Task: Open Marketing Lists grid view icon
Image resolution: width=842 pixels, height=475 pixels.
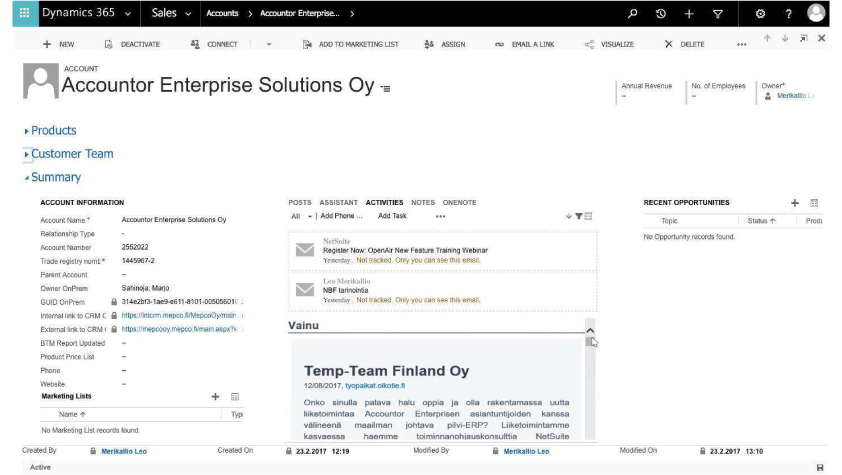Action: pos(235,397)
